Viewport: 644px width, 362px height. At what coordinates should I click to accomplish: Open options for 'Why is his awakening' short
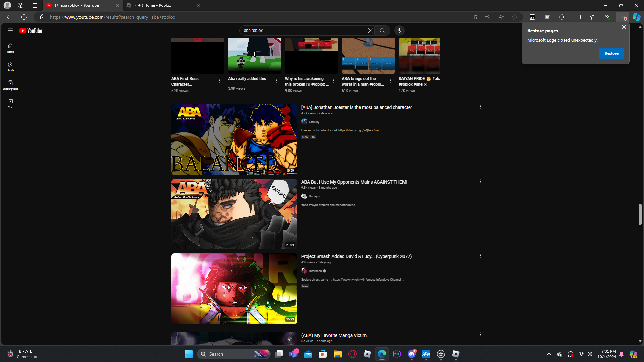pyautogui.click(x=333, y=81)
